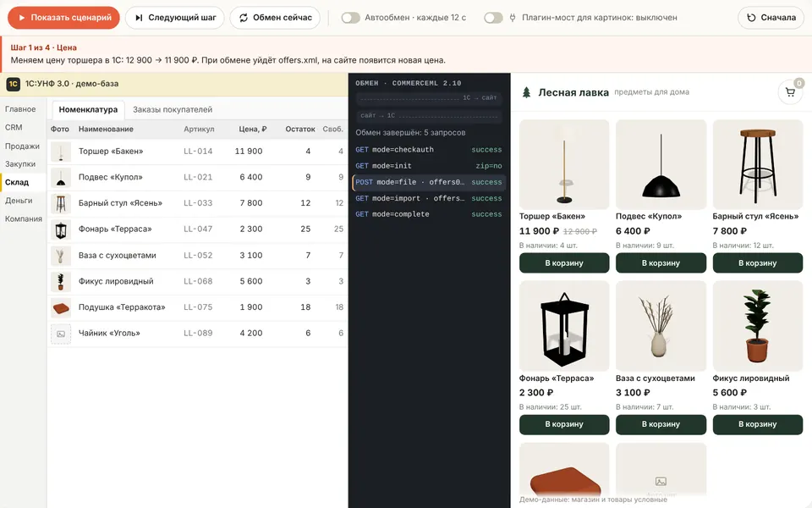Click the Наименование column header
This screenshot has height=508, width=812.
pos(106,129)
